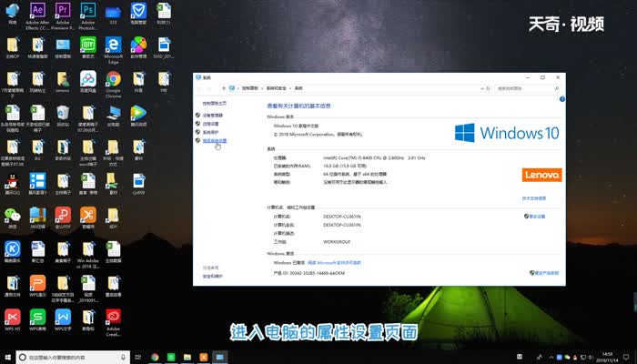Open Advanced system settings link
637x364 pixels.
[x=215, y=140]
